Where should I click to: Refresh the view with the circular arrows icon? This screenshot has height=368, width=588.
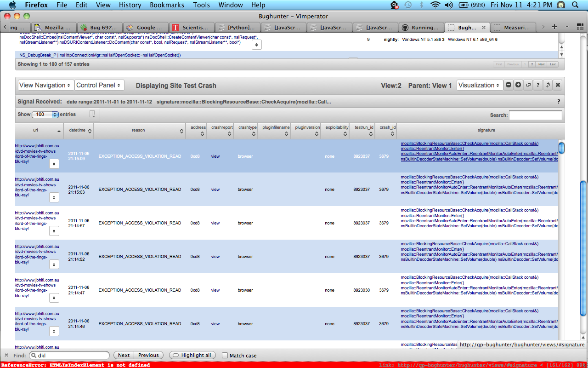click(x=548, y=85)
